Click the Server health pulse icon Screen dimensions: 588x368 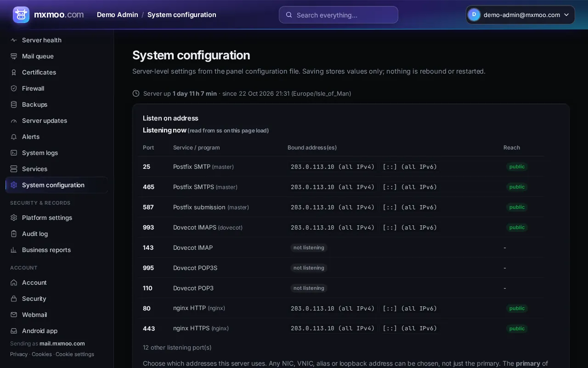(x=14, y=40)
